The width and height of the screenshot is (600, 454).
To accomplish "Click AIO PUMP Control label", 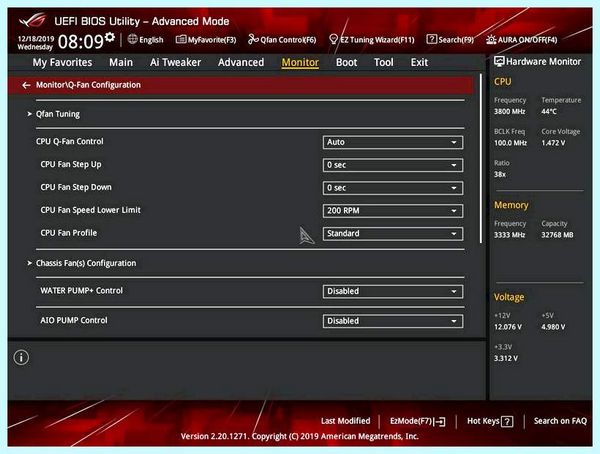I will (x=74, y=320).
